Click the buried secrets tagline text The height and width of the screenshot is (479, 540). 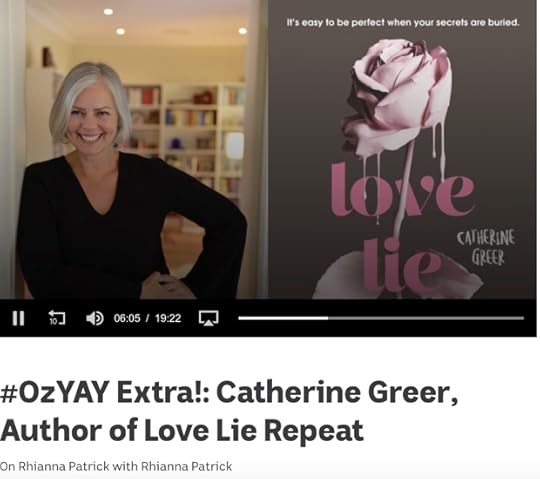tap(403, 23)
